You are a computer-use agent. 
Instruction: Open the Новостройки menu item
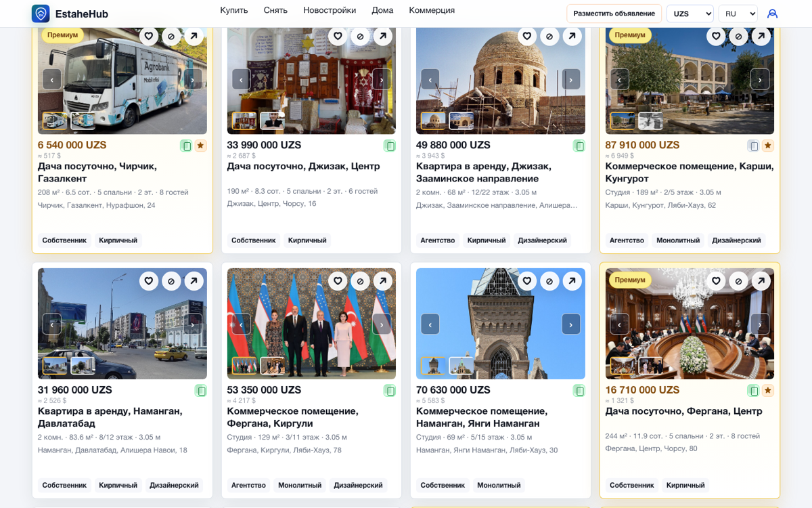330,10
